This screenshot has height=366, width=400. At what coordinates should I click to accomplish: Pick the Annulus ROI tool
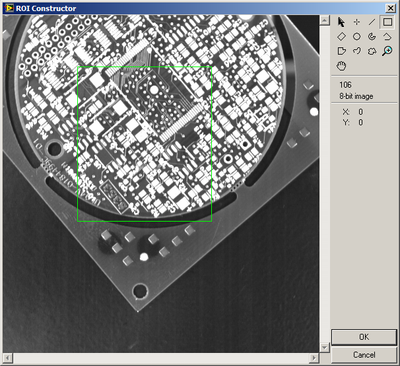(372, 36)
